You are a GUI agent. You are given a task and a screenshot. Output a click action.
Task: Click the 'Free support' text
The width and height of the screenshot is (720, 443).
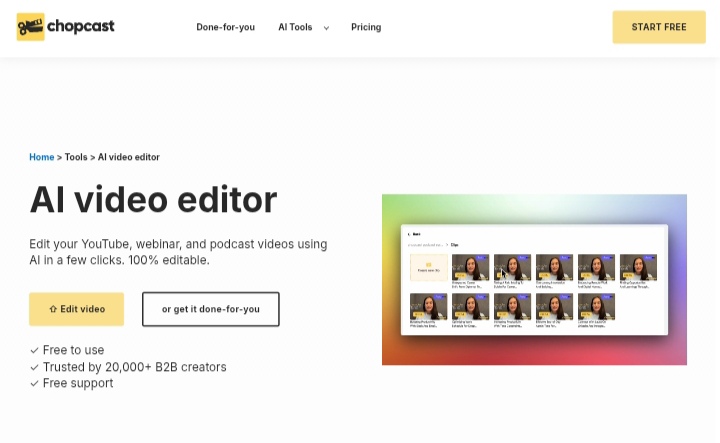click(x=78, y=383)
